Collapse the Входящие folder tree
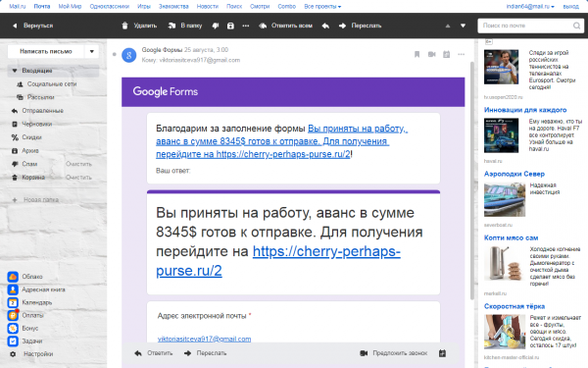588x368 pixels. 15,71
